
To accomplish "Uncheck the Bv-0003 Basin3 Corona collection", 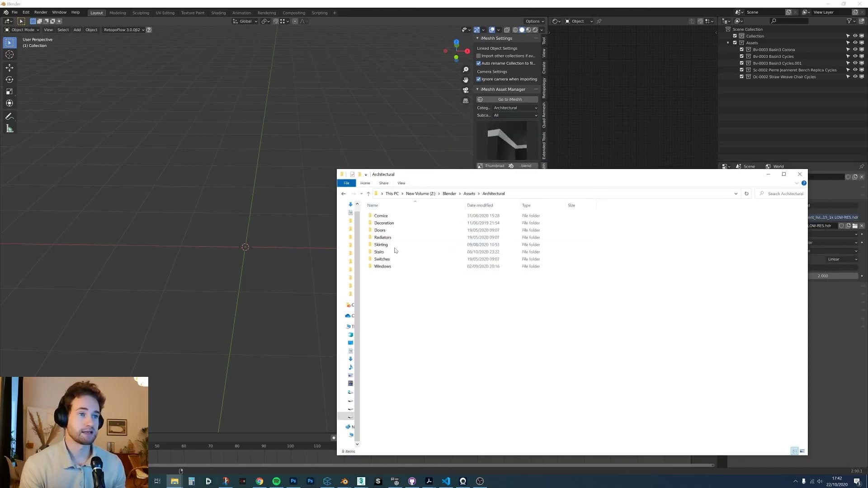I will tap(741, 50).
